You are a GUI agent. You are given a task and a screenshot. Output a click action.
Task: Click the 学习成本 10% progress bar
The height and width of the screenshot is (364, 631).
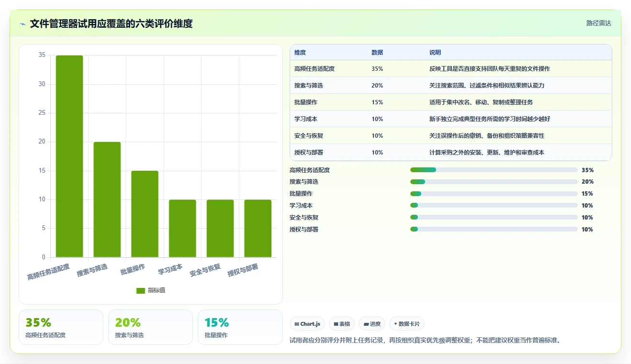pos(494,206)
